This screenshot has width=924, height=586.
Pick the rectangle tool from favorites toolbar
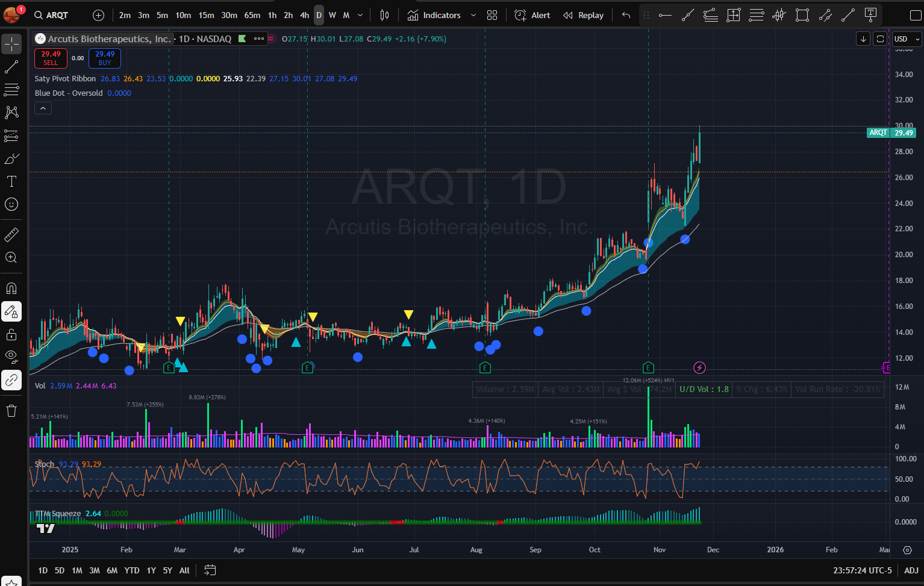tap(802, 15)
